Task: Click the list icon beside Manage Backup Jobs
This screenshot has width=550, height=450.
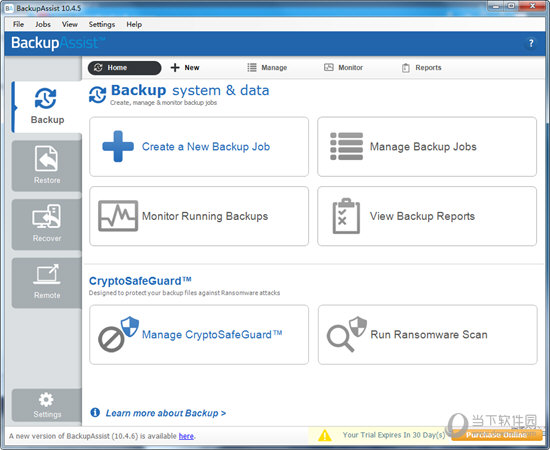Action: click(x=346, y=146)
